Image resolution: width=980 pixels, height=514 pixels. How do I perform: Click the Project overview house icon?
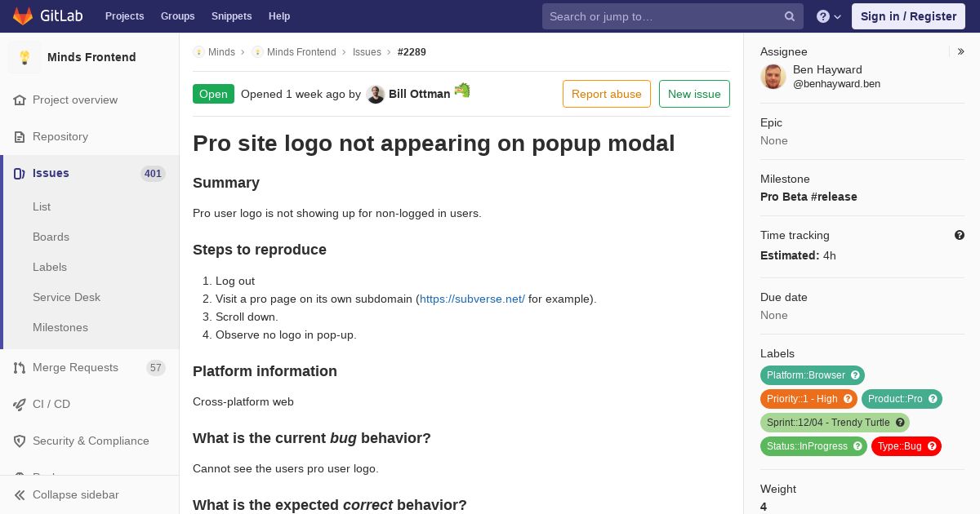[x=20, y=100]
